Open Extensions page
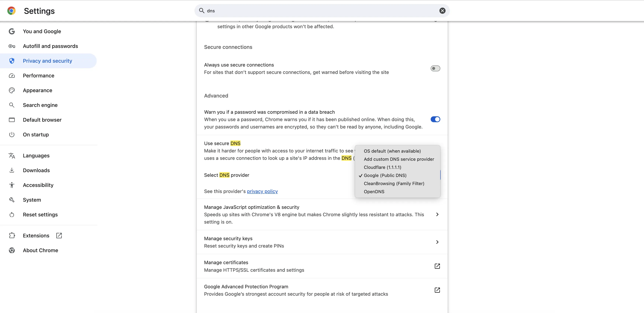The width and height of the screenshot is (644, 313). point(48,236)
